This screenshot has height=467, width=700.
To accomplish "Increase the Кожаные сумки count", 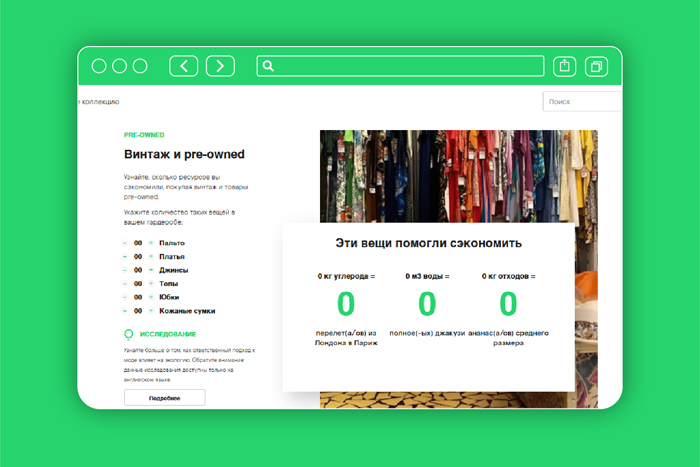I will [151, 311].
